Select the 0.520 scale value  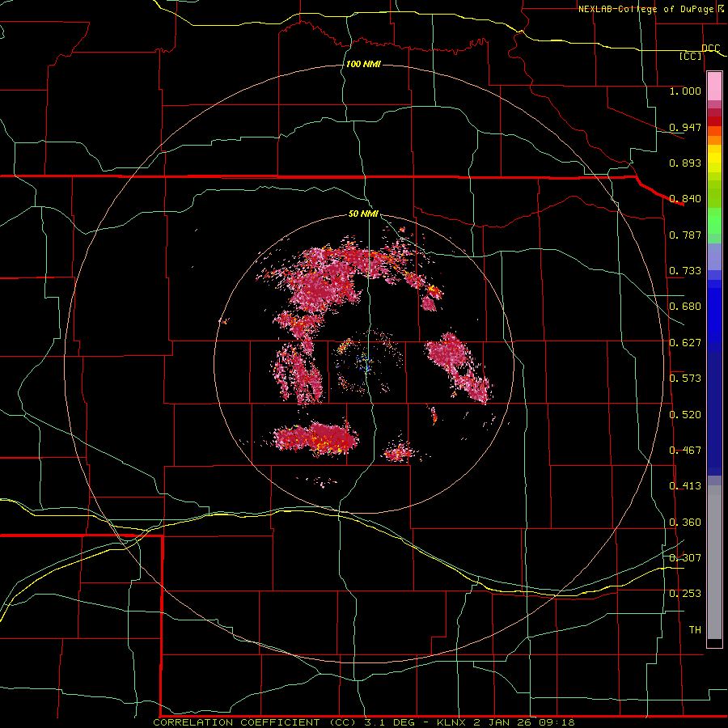[x=685, y=415]
